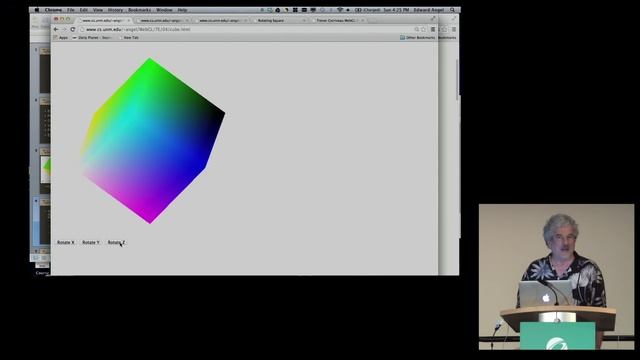Click the Sun 4:25 PM clock
Image resolution: width=640 pixels, height=360 pixels.
pyautogui.click(x=396, y=10)
